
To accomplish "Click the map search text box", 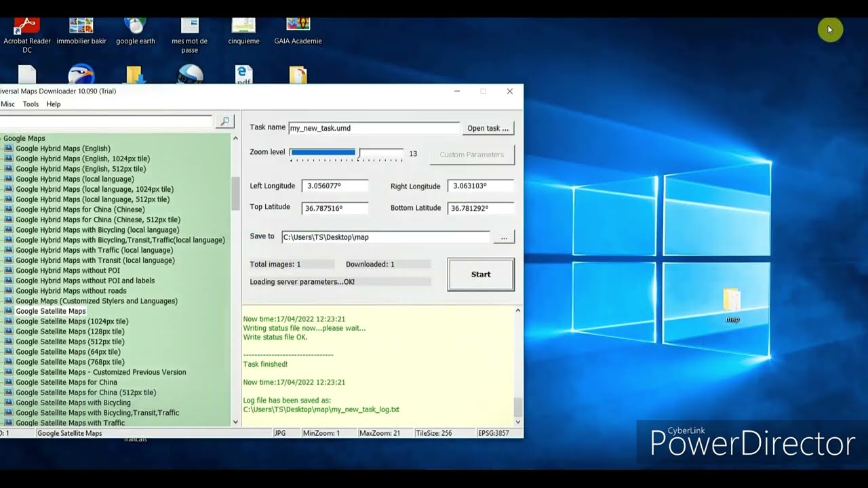I will pos(106,121).
